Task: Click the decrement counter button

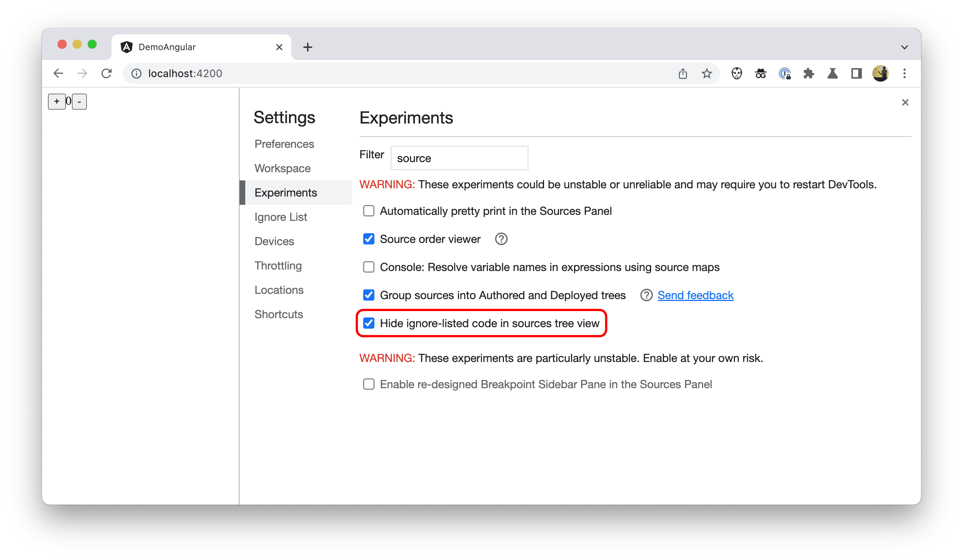Action: tap(79, 101)
